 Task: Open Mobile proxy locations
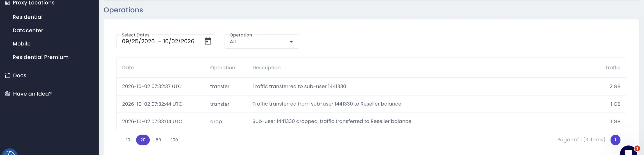click(22, 44)
